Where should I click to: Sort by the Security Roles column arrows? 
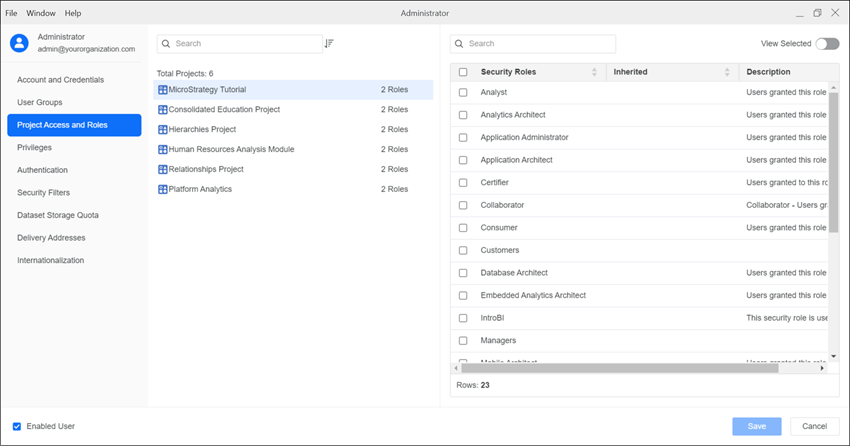coord(594,72)
